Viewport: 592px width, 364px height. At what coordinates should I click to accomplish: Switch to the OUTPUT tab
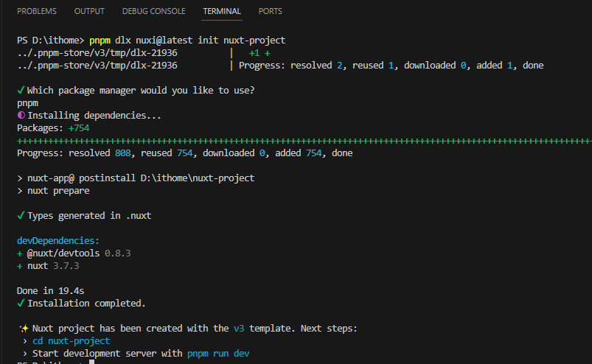(x=89, y=11)
